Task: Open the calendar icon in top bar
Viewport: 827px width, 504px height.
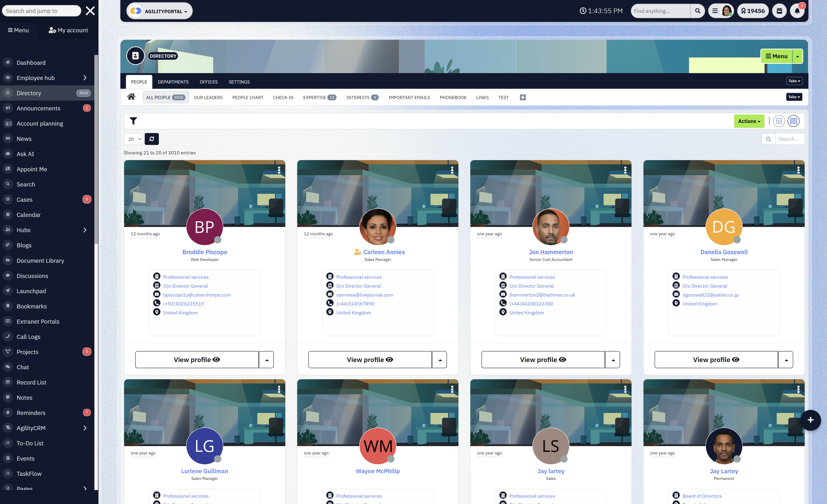Action: click(x=779, y=11)
